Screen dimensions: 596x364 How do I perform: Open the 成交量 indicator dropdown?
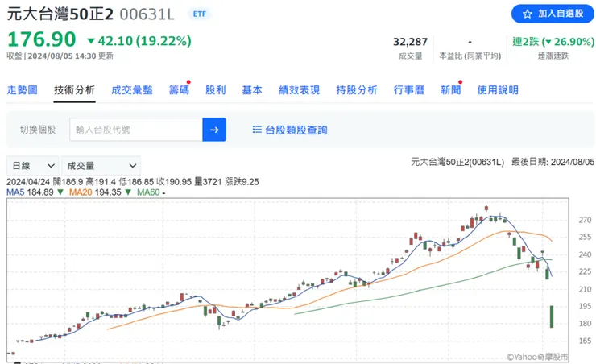coord(101,166)
